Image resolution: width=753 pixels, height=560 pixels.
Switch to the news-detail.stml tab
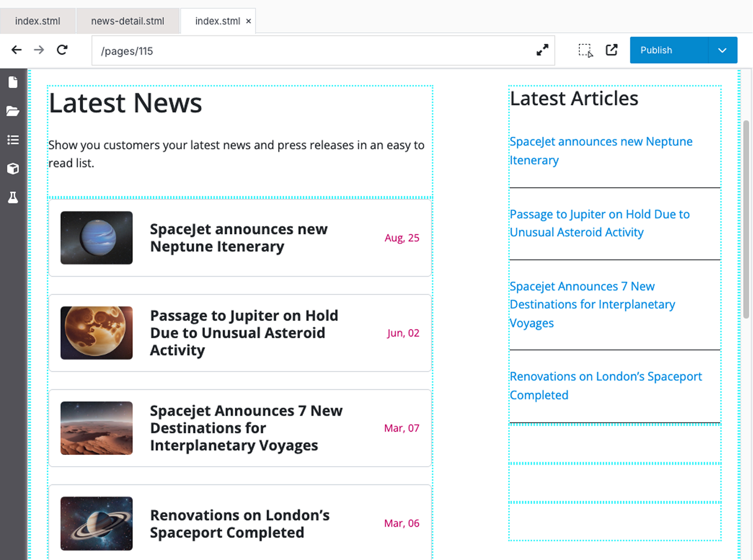click(127, 21)
